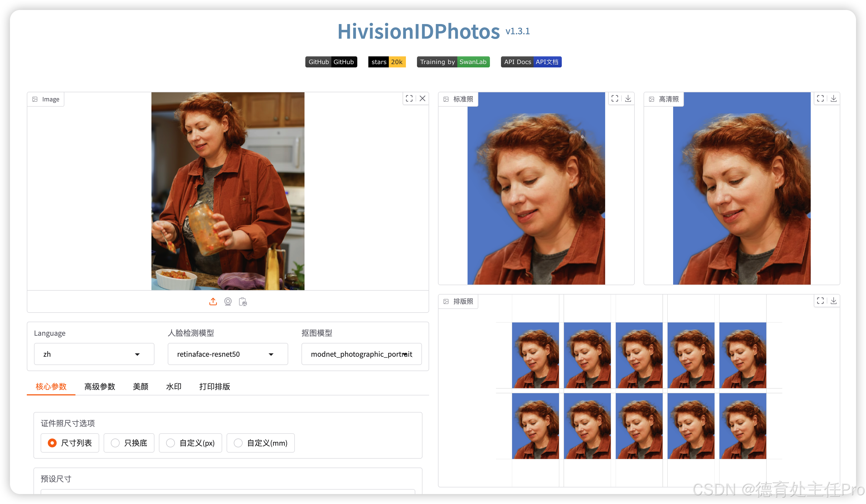Open the Language dropdown showing zh

point(94,354)
